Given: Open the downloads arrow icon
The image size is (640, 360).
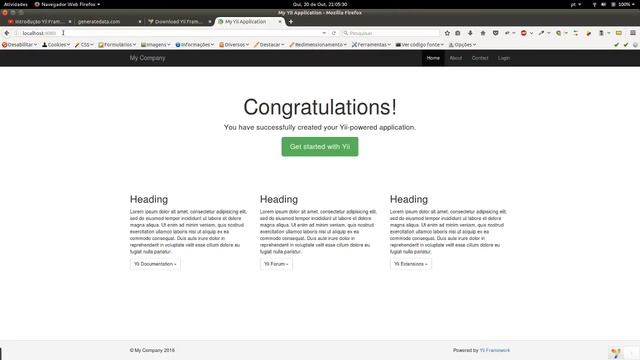Looking at the screenshot, I should [x=470, y=33].
